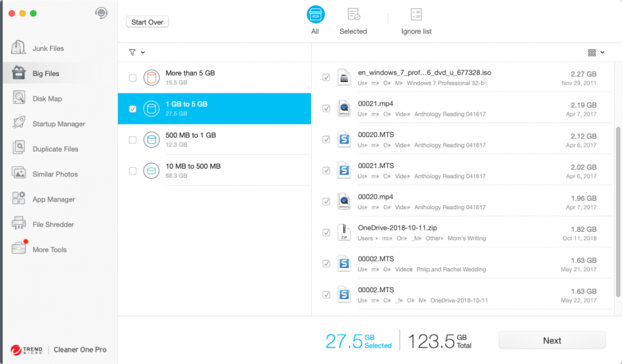622x364 pixels.
Task: Open the grid view mode dropdown
Action: point(596,53)
